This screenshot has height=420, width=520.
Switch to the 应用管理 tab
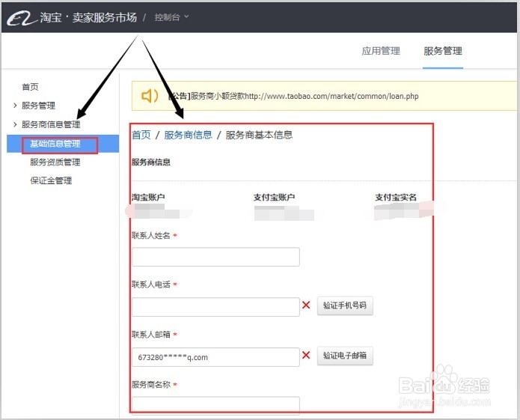click(381, 51)
